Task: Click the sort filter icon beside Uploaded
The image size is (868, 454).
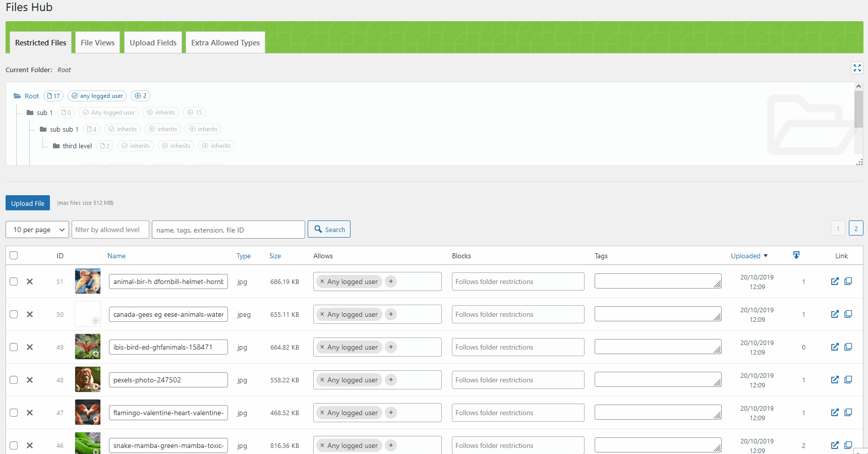Action: (796, 255)
